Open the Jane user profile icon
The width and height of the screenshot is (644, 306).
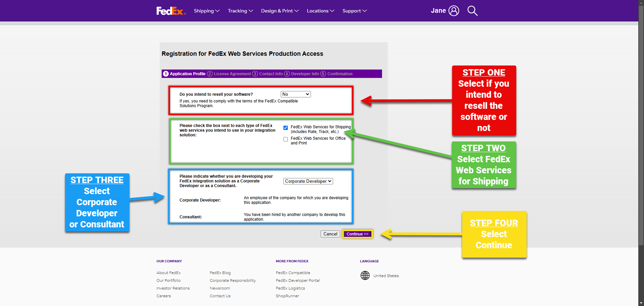point(454,11)
